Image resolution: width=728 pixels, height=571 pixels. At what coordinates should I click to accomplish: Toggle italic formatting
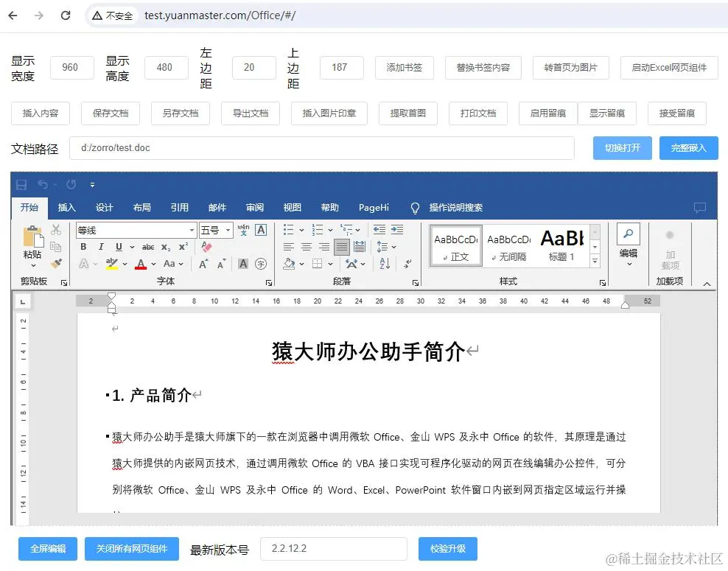coord(102,245)
